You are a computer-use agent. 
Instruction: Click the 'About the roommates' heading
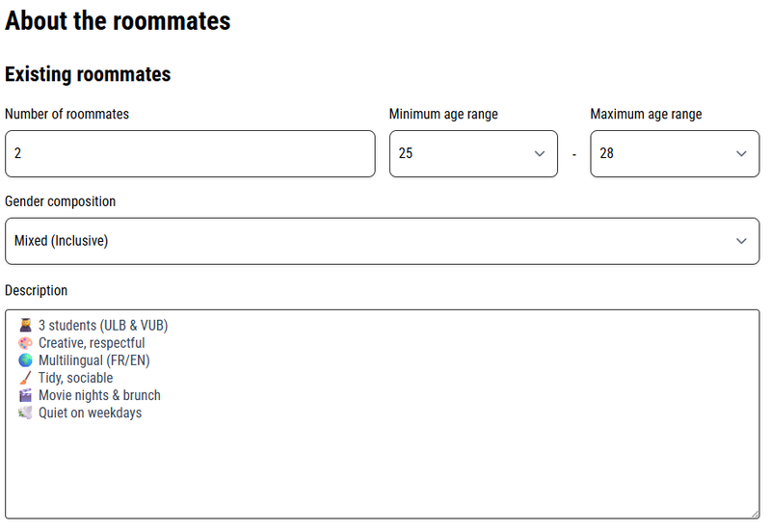click(x=118, y=21)
